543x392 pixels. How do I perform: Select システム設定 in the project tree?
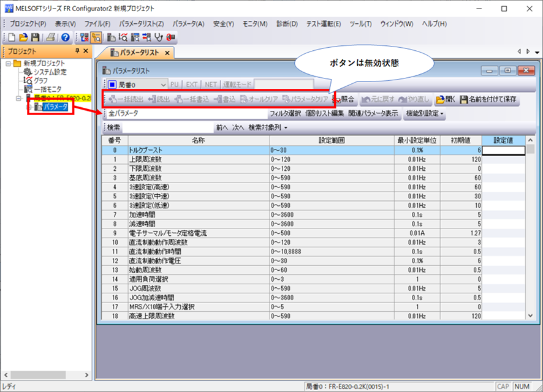(x=50, y=72)
